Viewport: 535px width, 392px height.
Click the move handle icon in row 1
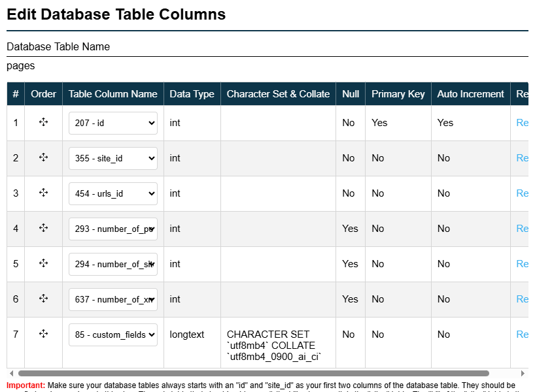pyautogui.click(x=43, y=122)
